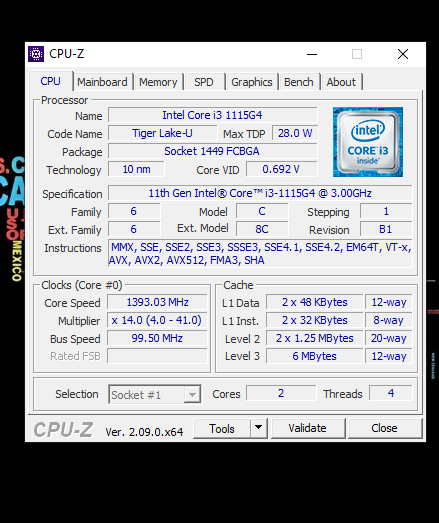The width and height of the screenshot is (439, 523).
Task: Click the Tools button
Action: [222, 428]
